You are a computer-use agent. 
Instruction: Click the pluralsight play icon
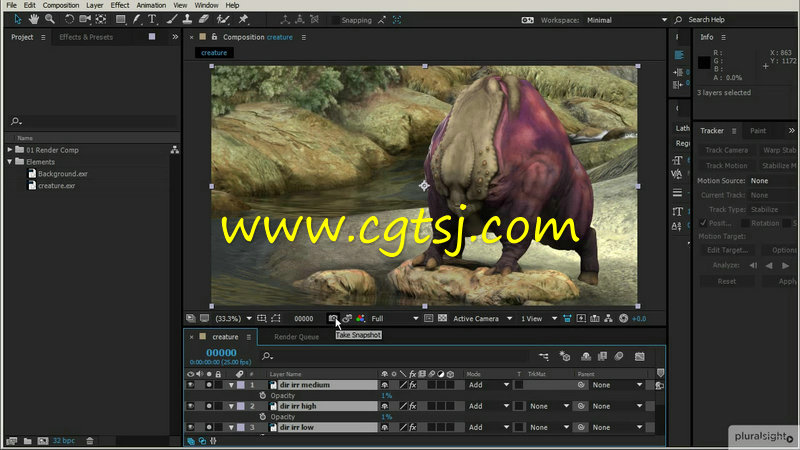click(x=789, y=438)
